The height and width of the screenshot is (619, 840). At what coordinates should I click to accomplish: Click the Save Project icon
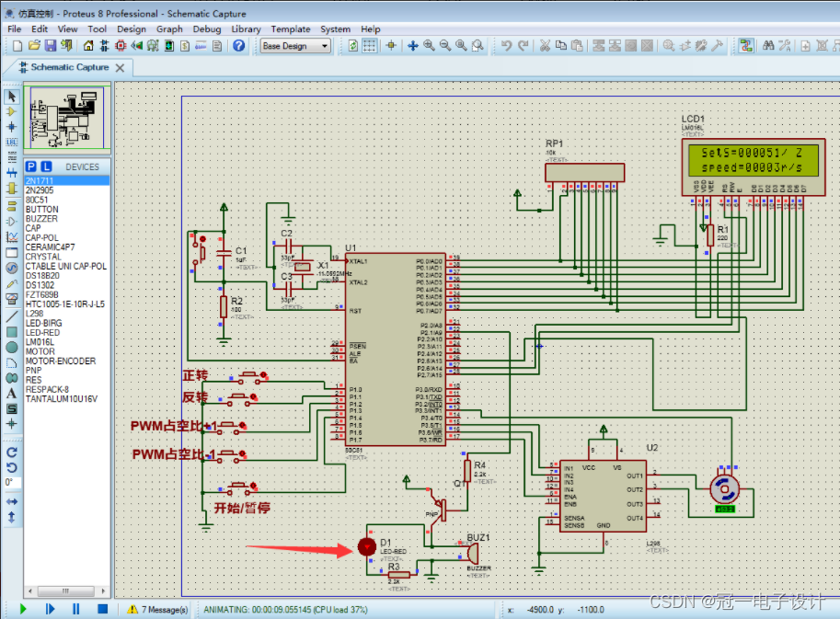pos(51,45)
